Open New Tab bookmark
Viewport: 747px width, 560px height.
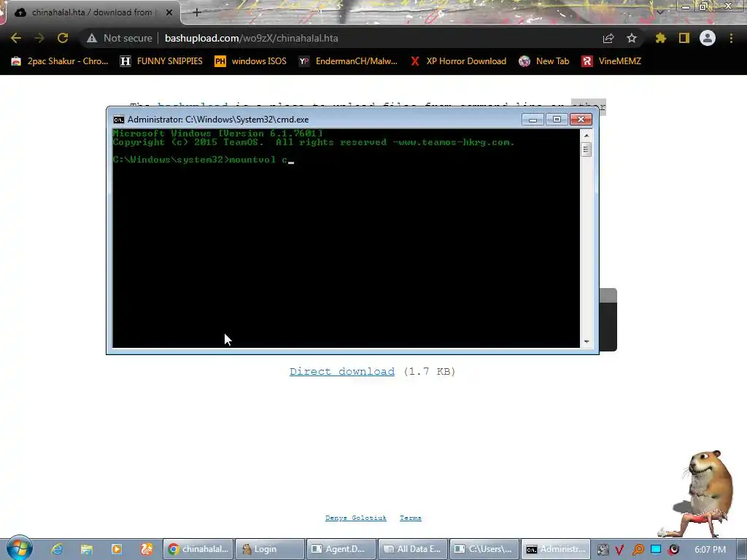point(544,61)
